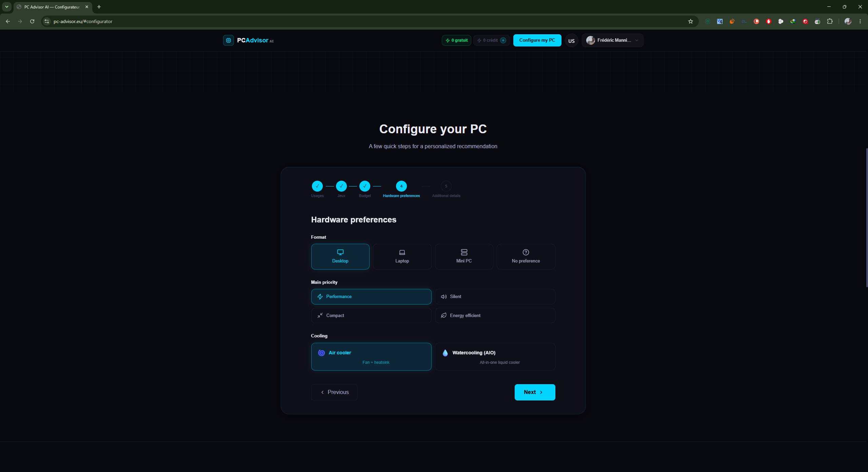Viewport: 868px width, 472px height.
Task: Select Watercooling (AIO) cooling option
Action: [495, 357]
